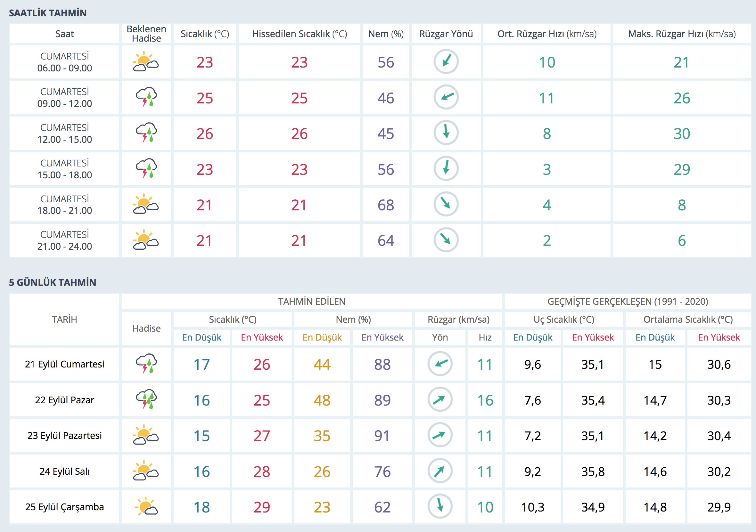Click wind direction arrow for 18.00 - 21.00
This screenshot has width=756, height=532.
[x=446, y=204]
